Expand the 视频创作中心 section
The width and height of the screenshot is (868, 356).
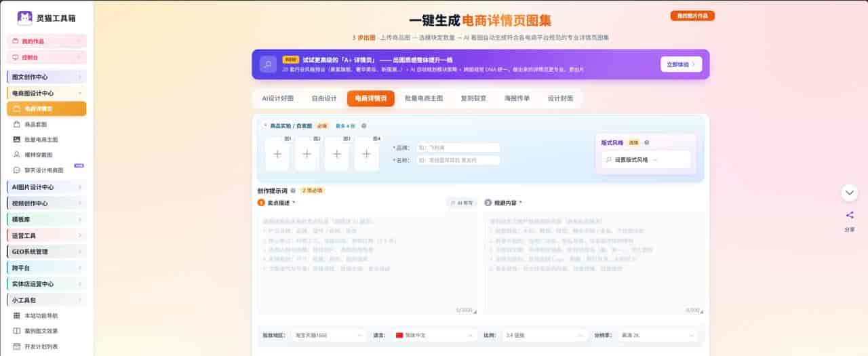(x=47, y=203)
